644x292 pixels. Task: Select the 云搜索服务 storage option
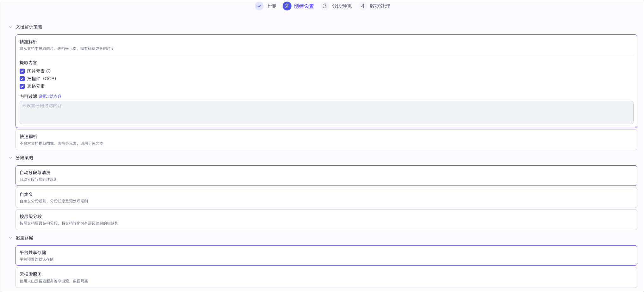pyautogui.click(x=326, y=277)
